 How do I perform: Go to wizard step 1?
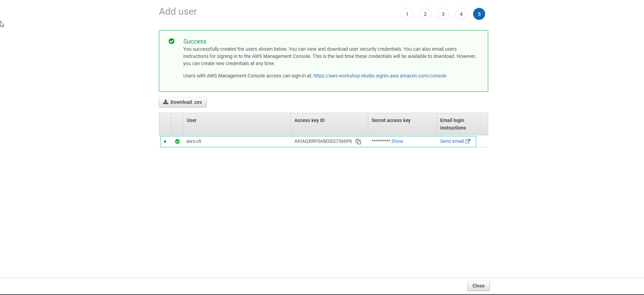point(407,14)
